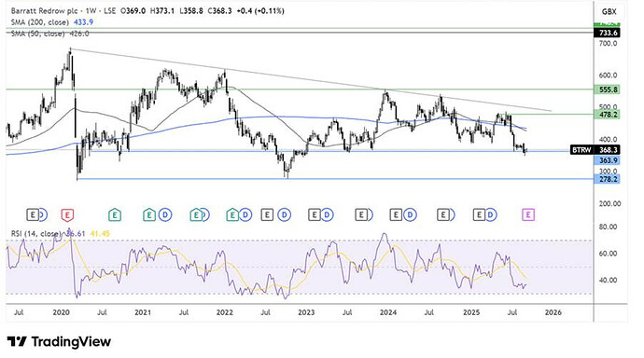Select the SMA (200, close) indicator legend

point(52,22)
